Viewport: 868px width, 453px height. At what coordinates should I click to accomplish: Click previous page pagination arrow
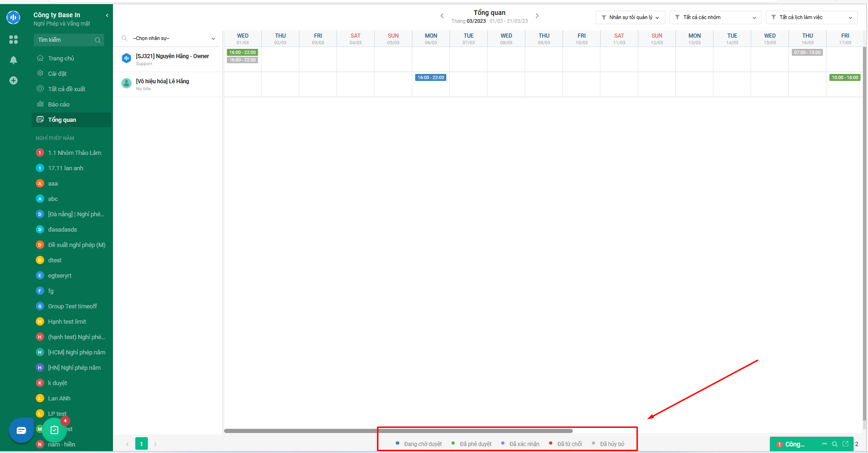(x=127, y=444)
